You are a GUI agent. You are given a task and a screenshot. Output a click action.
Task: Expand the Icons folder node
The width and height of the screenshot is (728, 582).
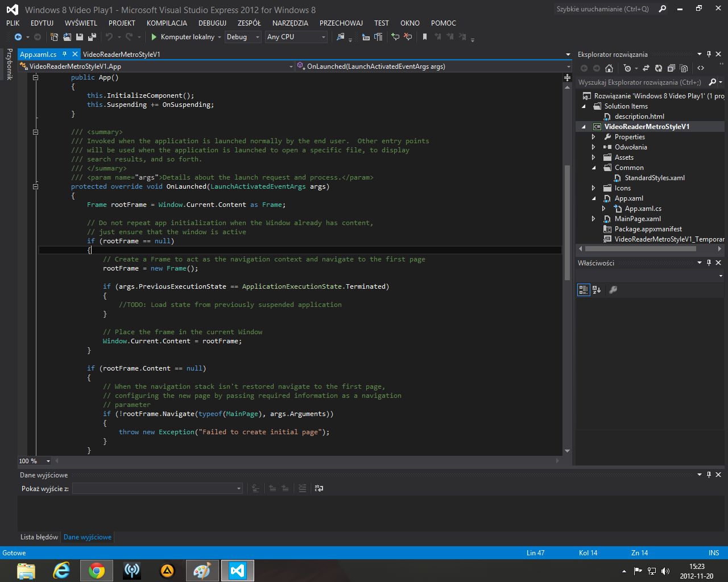[593, 188]
